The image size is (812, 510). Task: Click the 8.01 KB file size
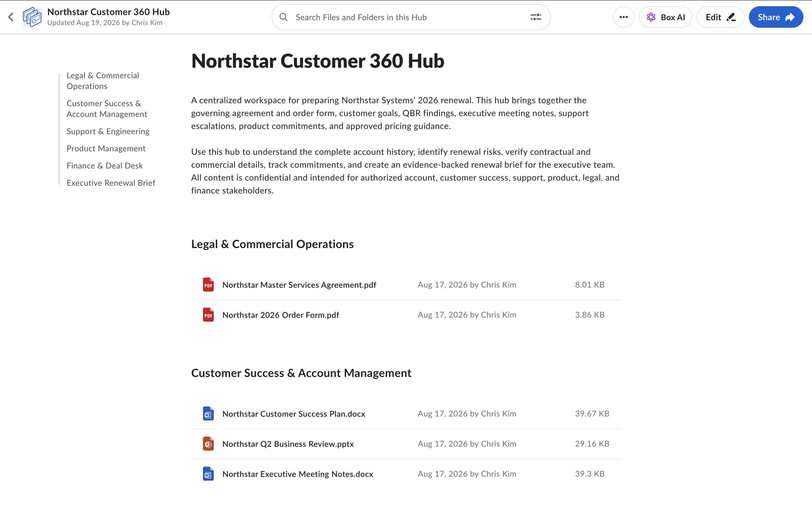coord(590,285)
